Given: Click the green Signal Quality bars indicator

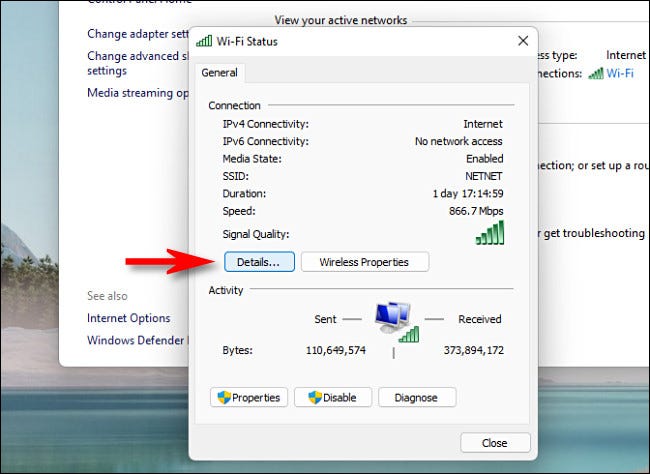Looking at the screenshot, I should coord(489,233).
